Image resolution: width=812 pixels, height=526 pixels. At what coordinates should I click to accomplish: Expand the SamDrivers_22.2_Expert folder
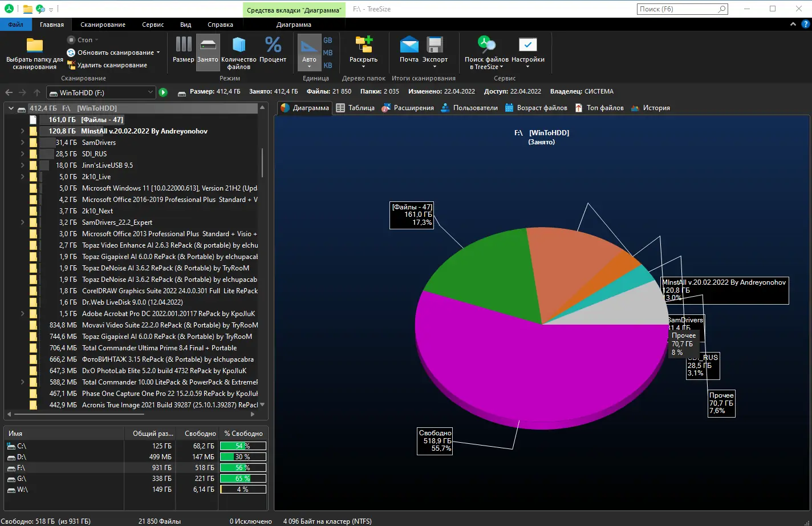pos(22,222)
